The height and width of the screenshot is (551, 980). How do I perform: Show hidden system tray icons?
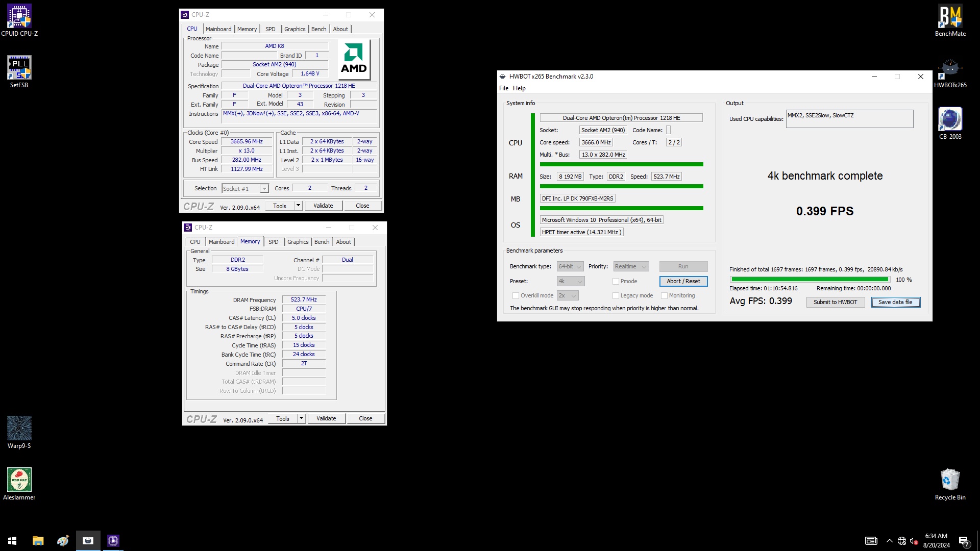[889, 541]
